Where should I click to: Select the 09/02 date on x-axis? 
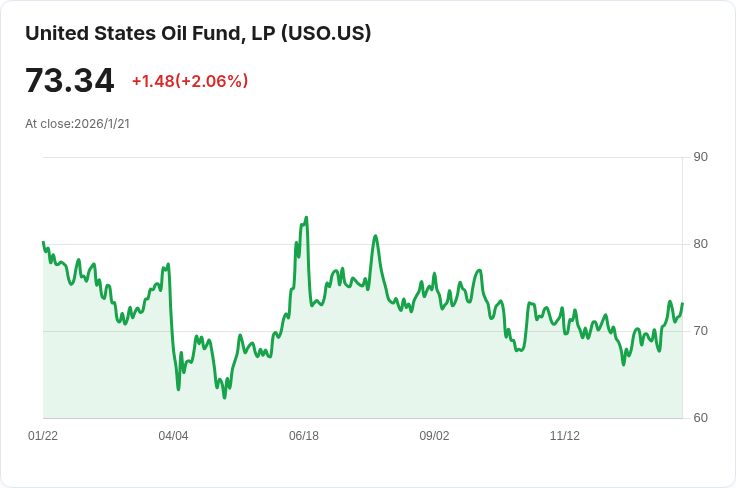click(x=434, y=436)
